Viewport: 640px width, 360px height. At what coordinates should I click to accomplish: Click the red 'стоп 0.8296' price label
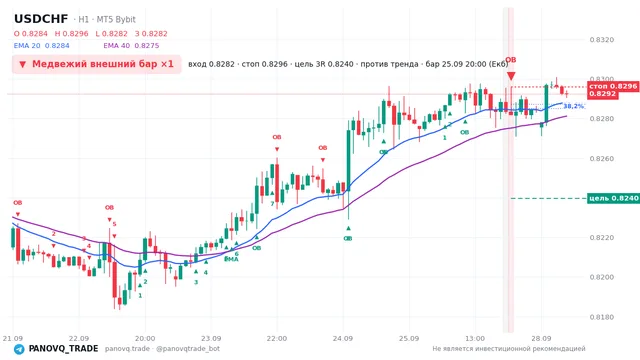[613, 86]
